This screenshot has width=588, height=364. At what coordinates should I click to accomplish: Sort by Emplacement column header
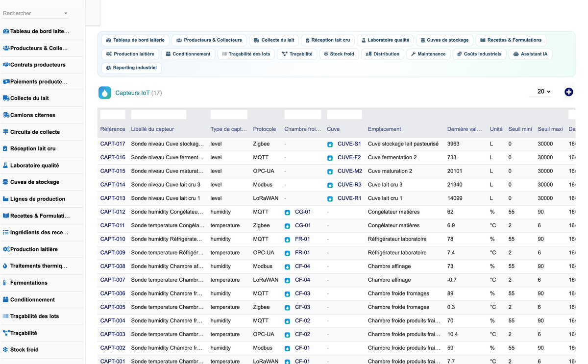(x=385, y=129)
